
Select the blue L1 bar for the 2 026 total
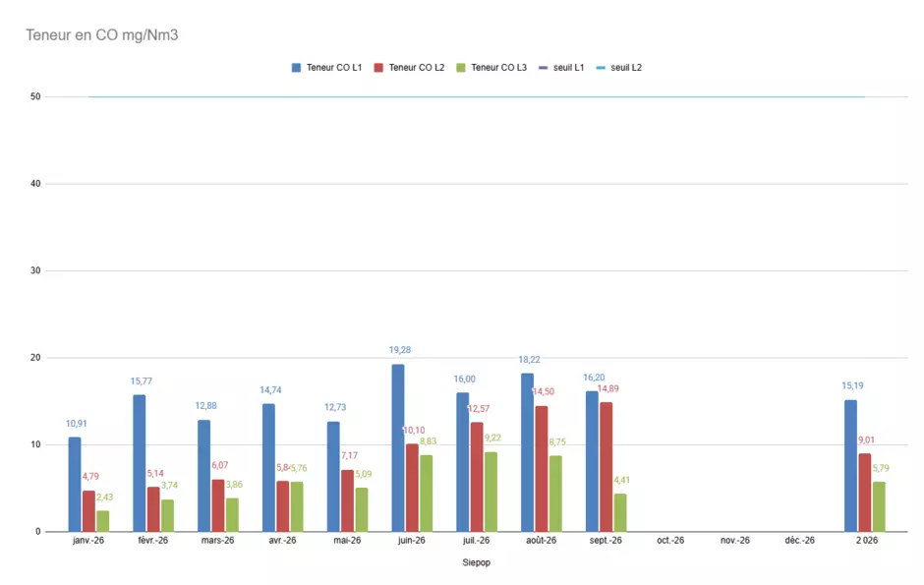click(851, 466)
